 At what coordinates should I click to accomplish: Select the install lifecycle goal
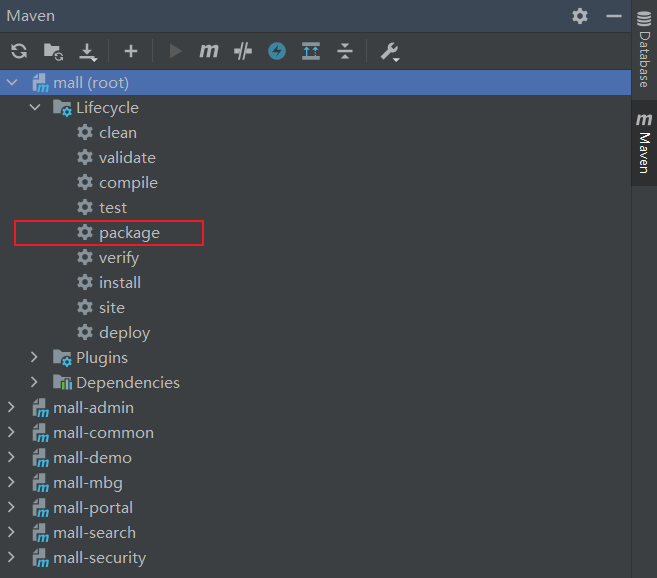point(120,283)
